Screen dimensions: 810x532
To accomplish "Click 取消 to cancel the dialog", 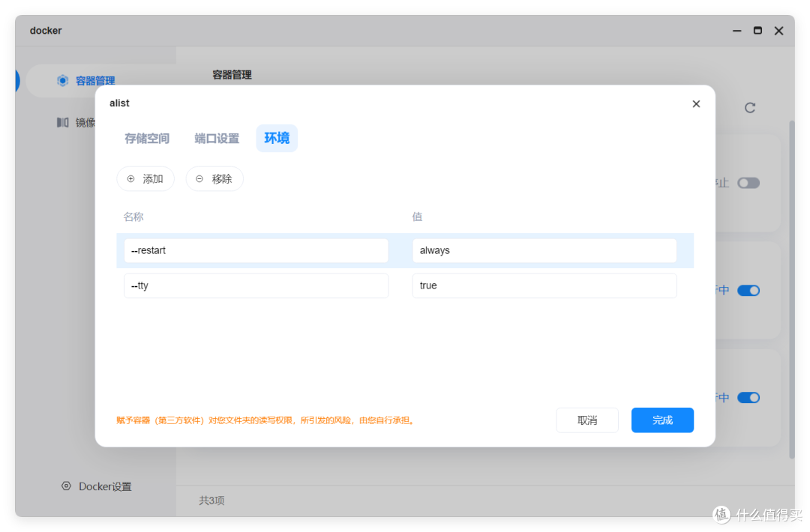I will coord(587,420).
